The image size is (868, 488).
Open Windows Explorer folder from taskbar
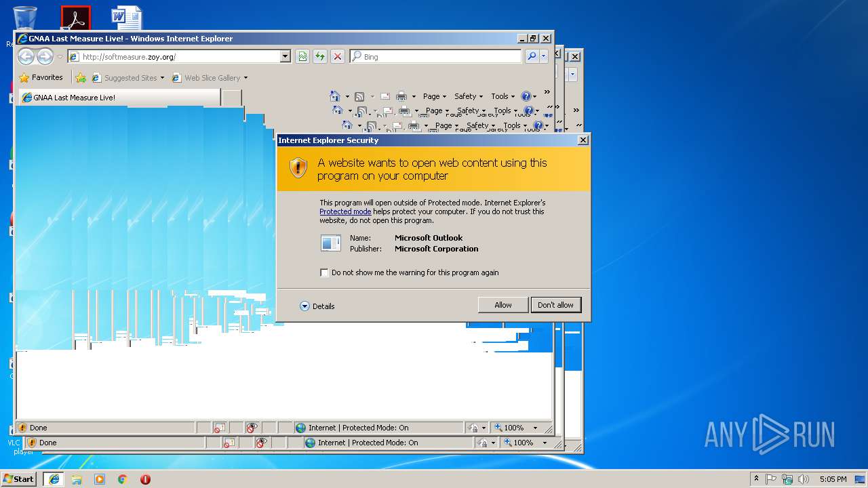click(77, 479)
